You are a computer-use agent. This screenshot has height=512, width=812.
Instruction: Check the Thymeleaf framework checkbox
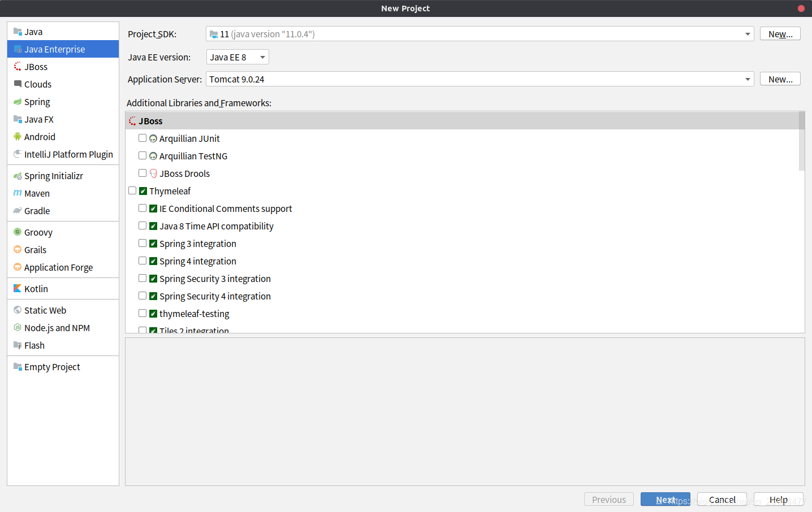(x=132, y=190)
